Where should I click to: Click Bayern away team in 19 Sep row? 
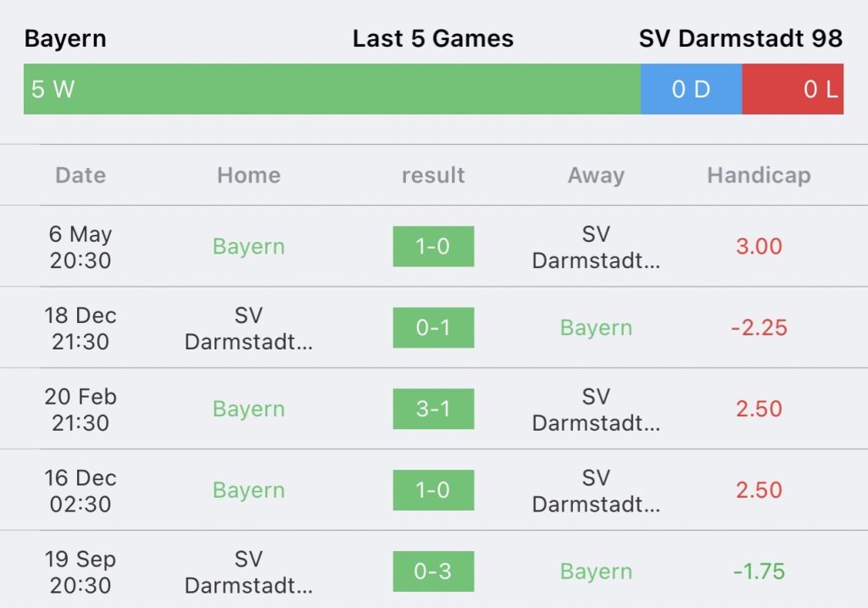596,572
